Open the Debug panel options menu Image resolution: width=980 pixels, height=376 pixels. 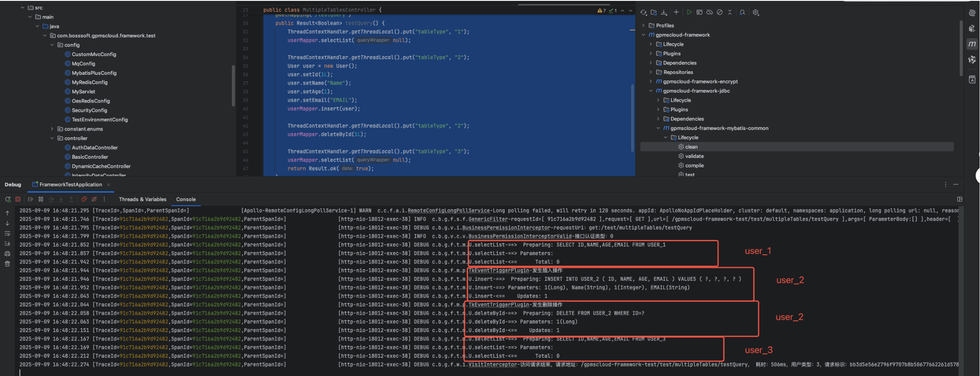coord(946,184)
